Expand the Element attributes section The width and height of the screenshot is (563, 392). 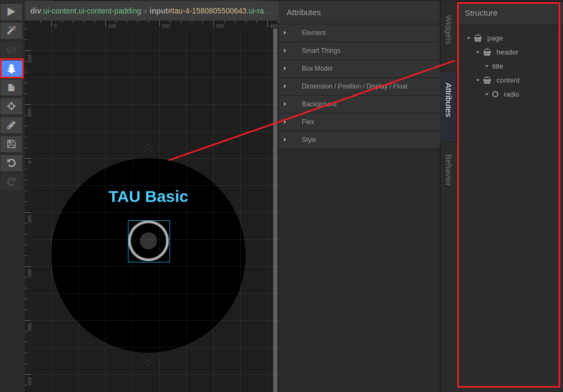pos(313,33)
